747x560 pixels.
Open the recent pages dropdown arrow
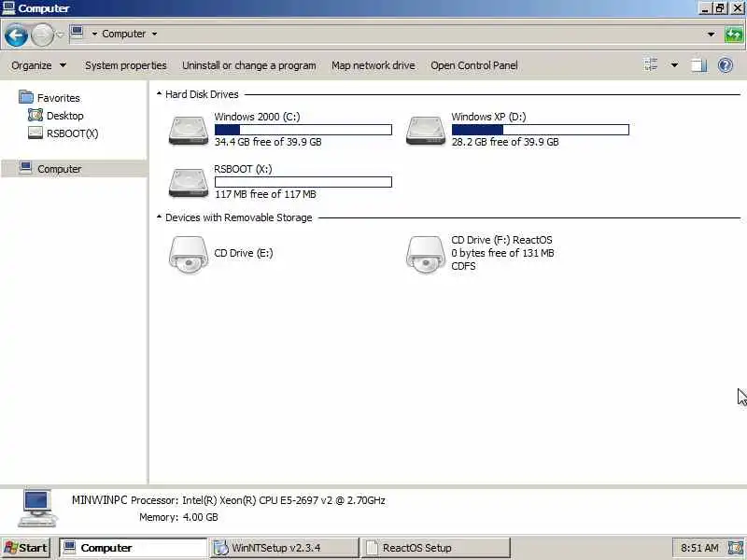pyautogui.click(x=60, y=35)
